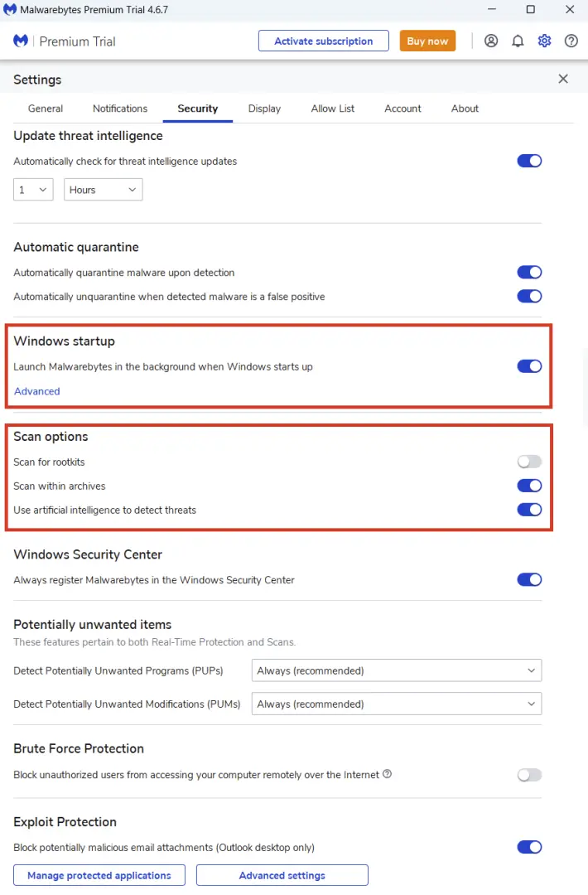
Task: Click the help question mark icon
Action: [571, 41]
